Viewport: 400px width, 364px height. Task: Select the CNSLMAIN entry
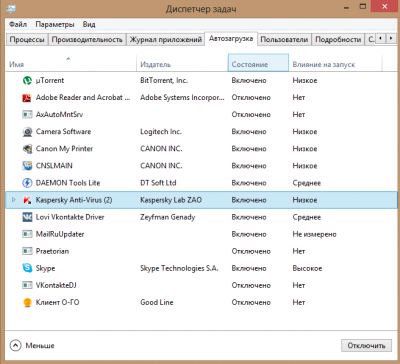(54, 166)
